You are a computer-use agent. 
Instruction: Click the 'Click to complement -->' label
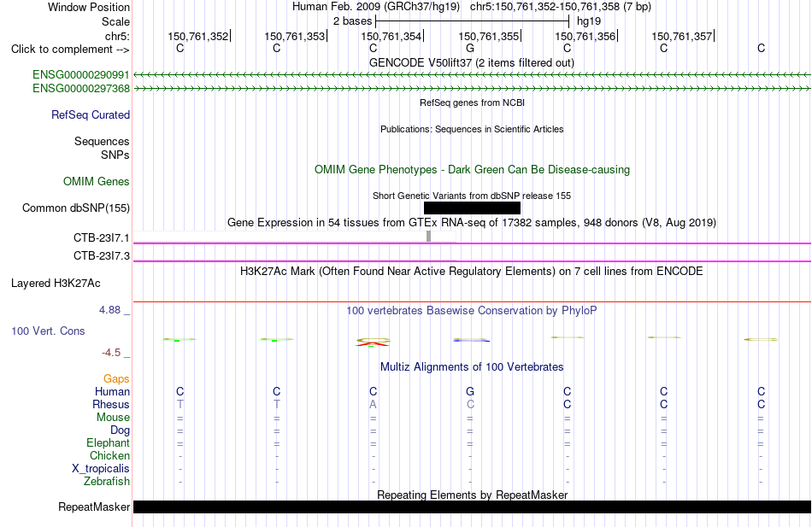(x=70, y=50)
